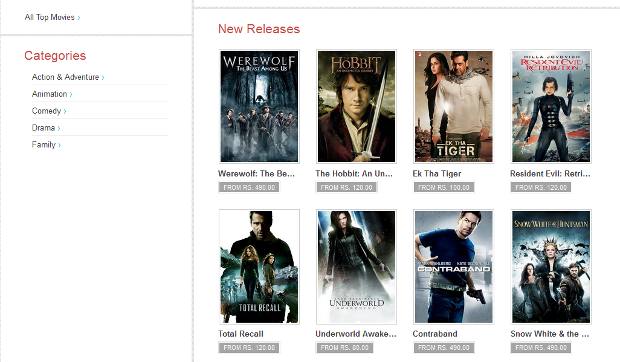
Task: Browse the Action & Adventure category
Action: pos(68,77)
